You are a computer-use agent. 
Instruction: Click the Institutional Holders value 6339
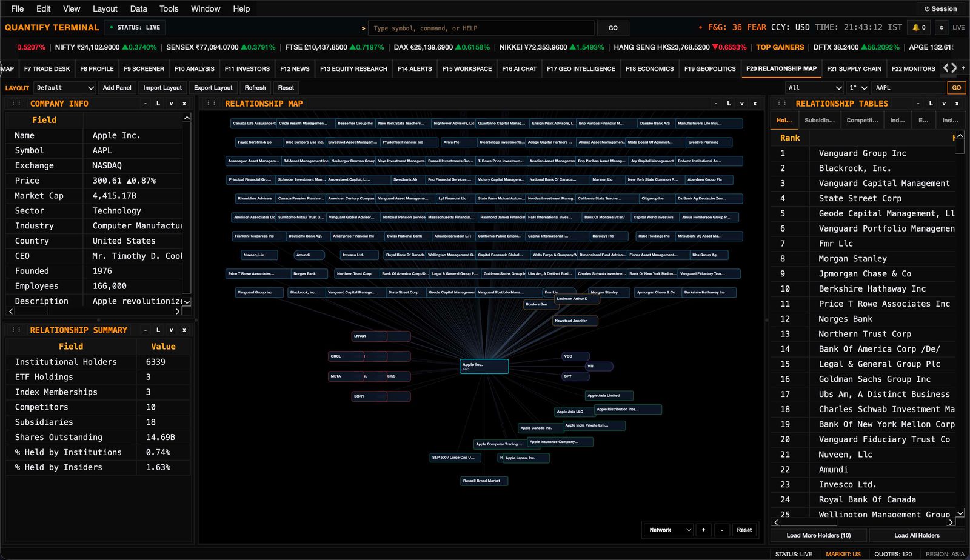click(x=155, y=362)
